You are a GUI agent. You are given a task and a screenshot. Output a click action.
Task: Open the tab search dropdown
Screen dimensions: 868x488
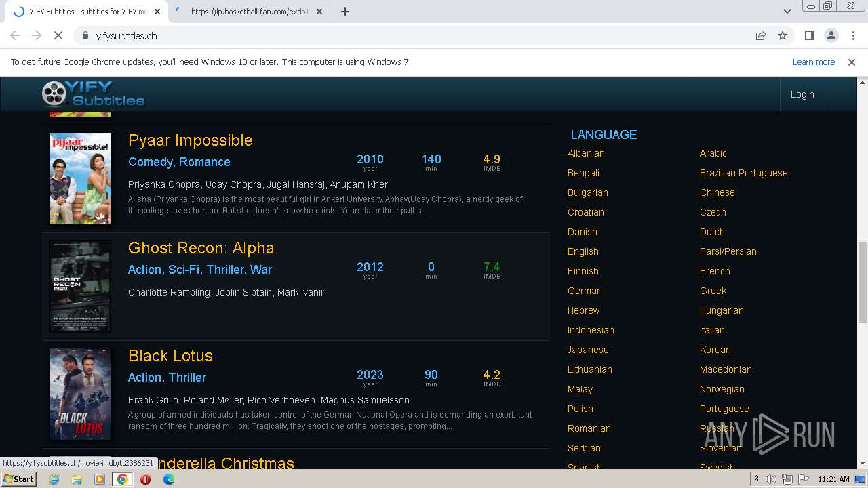click(x=787, y=12)
